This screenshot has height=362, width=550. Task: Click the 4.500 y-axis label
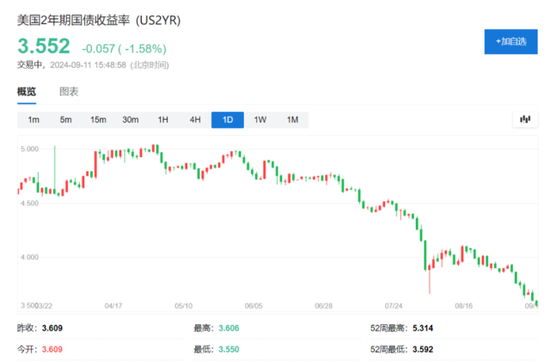[29, 203]
